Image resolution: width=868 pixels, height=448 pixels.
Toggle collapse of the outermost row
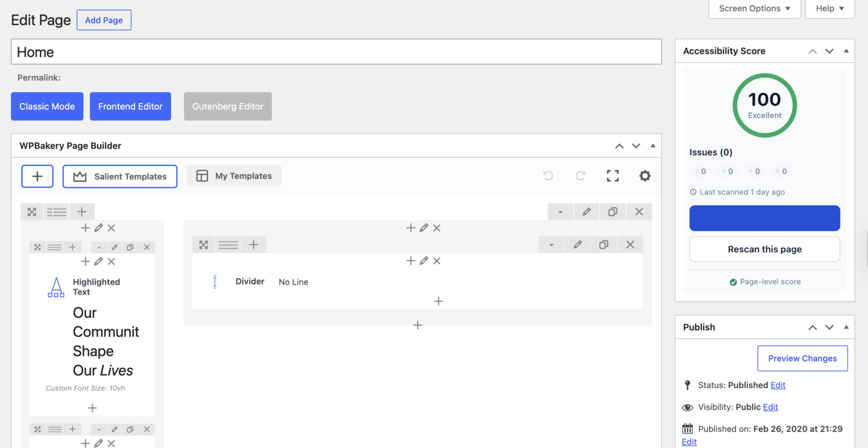(560, 212)
